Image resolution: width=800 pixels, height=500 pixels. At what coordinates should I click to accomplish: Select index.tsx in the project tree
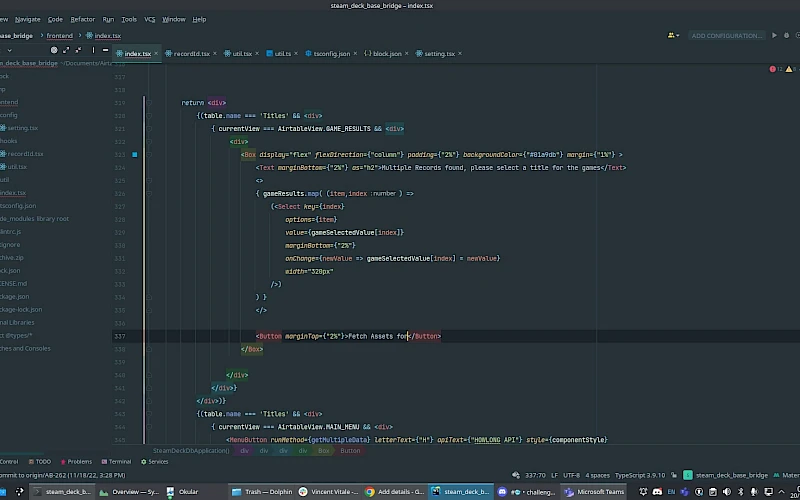pyautogui.click(x=13, y=193)
